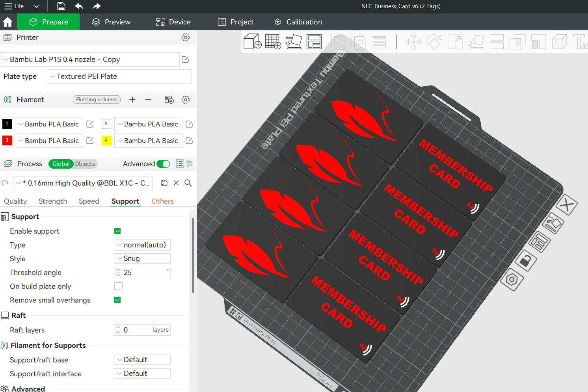Click Threshold angle value field
The height and width of the screenshot is (392, 588).
point(142,273)
